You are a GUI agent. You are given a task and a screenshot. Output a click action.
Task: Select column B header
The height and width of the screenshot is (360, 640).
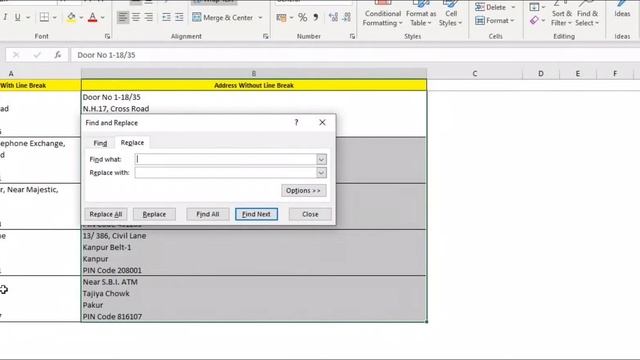click(254, 73)
